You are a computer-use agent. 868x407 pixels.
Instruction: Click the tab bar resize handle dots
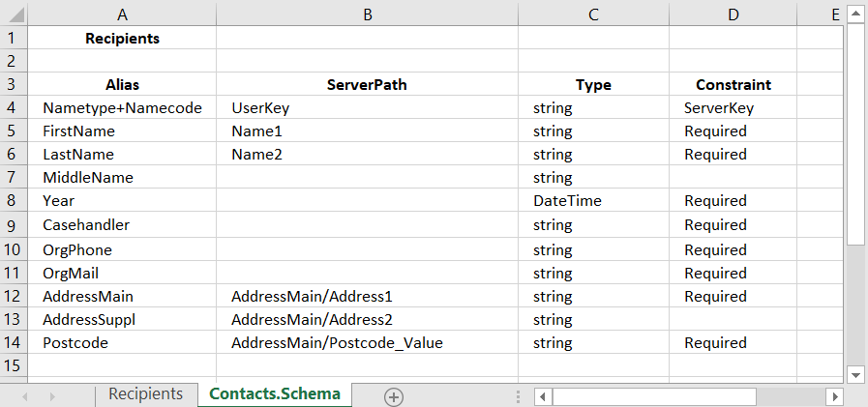point(521,395)
